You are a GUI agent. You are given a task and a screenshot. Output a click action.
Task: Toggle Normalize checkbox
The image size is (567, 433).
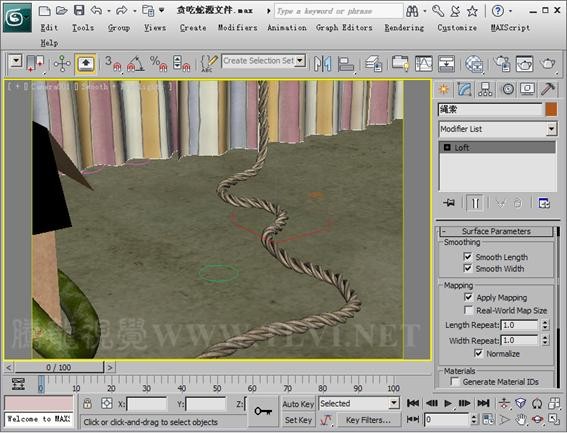[478, 353]
